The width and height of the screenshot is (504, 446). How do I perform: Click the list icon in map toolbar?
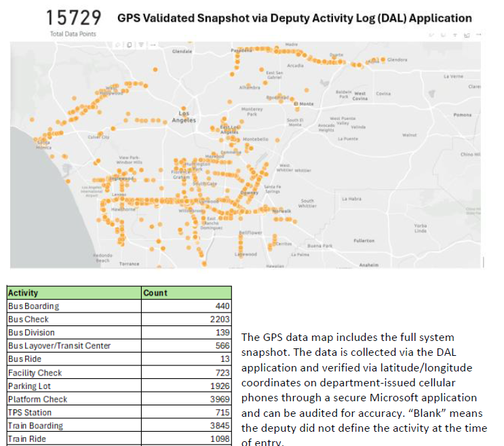[x=140, y=45]
